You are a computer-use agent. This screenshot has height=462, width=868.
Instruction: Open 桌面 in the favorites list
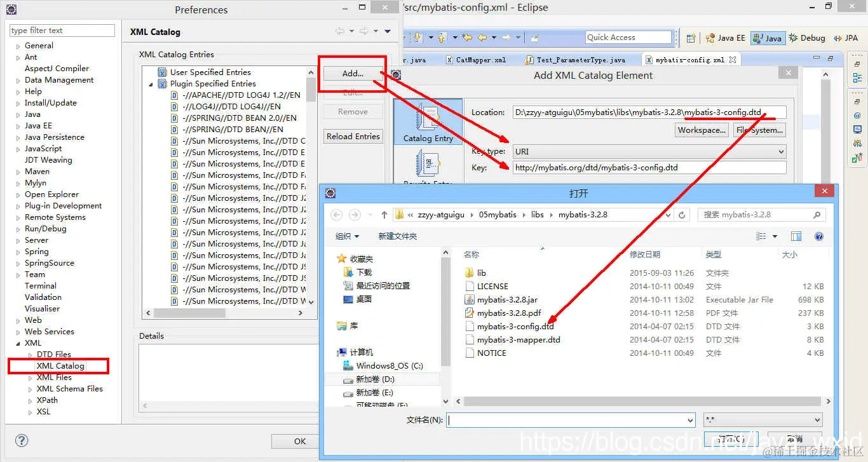coord(357,299)
